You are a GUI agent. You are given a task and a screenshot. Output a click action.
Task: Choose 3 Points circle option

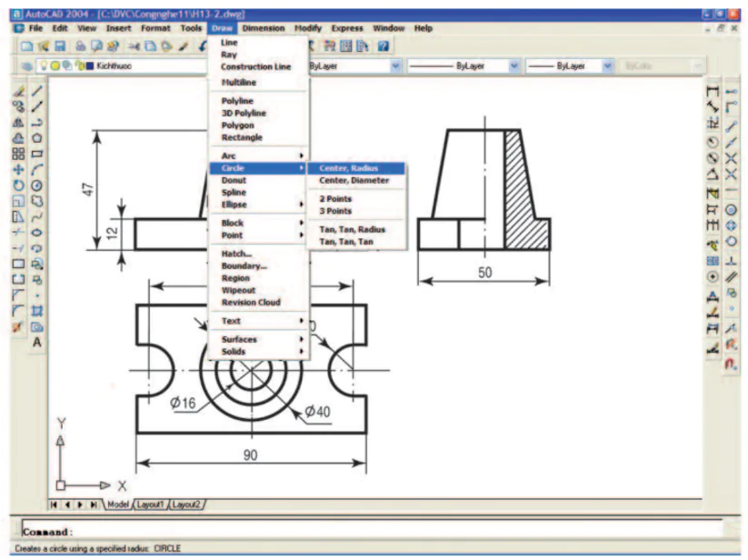click(356, 211)
